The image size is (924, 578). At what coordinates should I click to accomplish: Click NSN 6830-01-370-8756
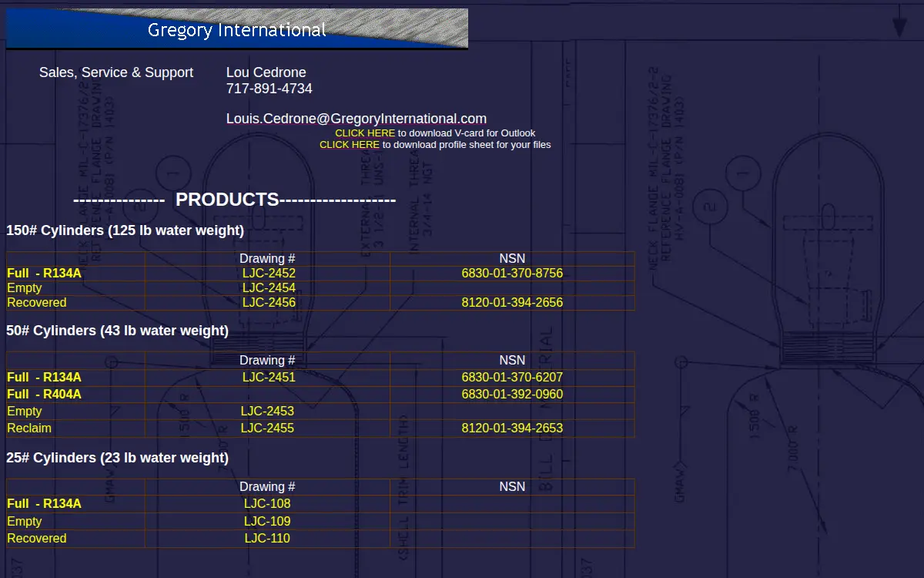(x=512, y=274)
